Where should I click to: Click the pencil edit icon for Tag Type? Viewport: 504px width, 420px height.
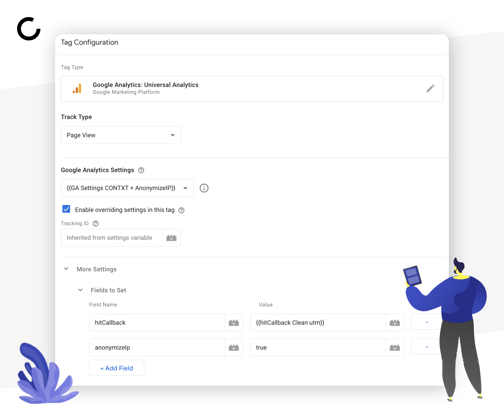click(x=430, y=88)
